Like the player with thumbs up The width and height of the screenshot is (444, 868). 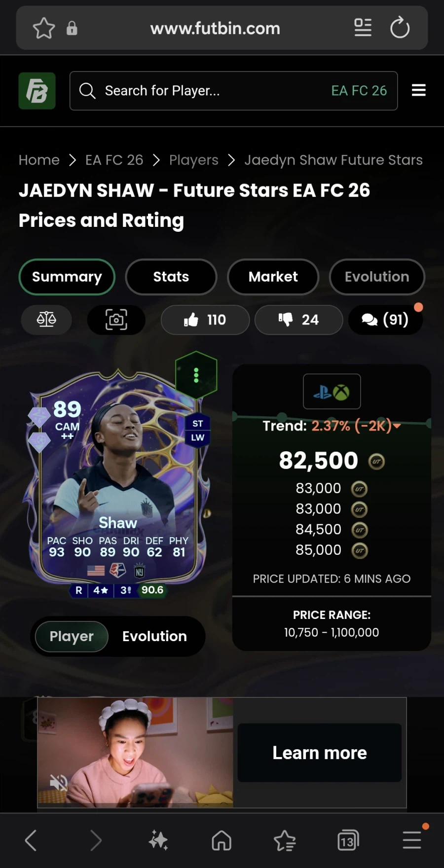tap(205, 320)
